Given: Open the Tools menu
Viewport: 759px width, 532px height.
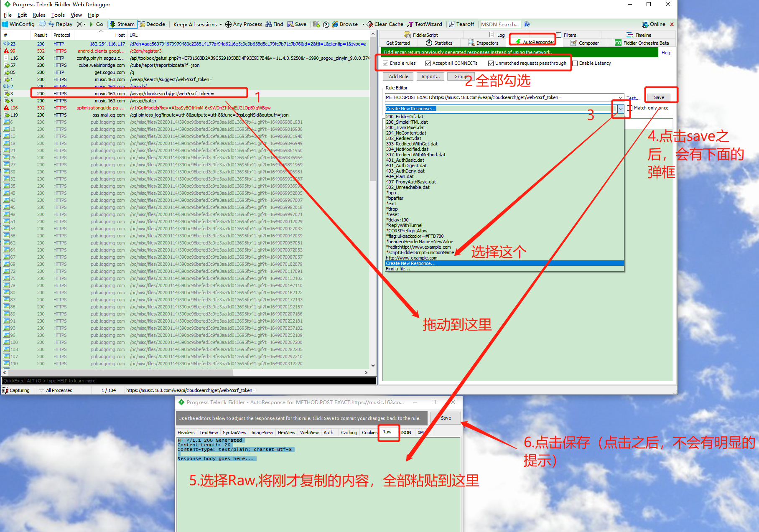Looking at the screenshot, I should (x=58, y=15).
